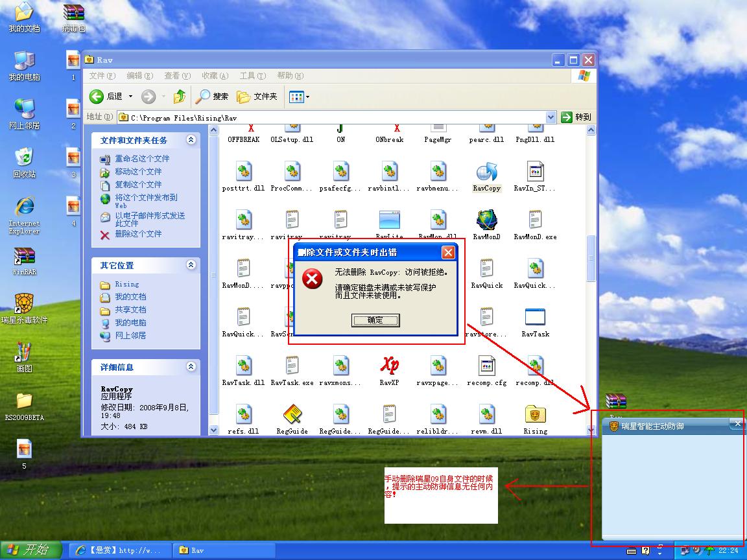Switch to Rav taskbar button
Viewport: 747px width, 560px height.
coord(224,550)
